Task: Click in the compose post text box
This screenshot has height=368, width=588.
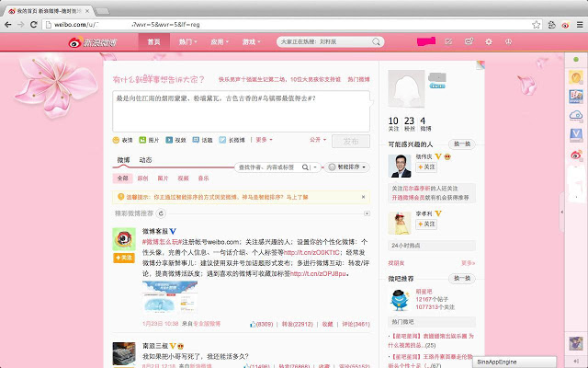Action: (x=241, y=111)
